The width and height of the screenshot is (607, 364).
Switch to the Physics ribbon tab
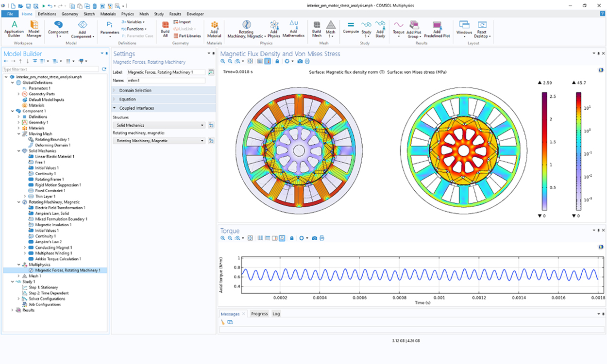(x=127, y=14)
